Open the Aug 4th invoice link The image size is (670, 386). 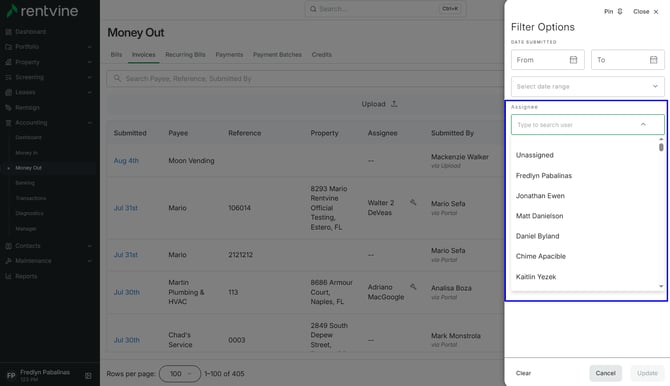click(x=126, y=161)
